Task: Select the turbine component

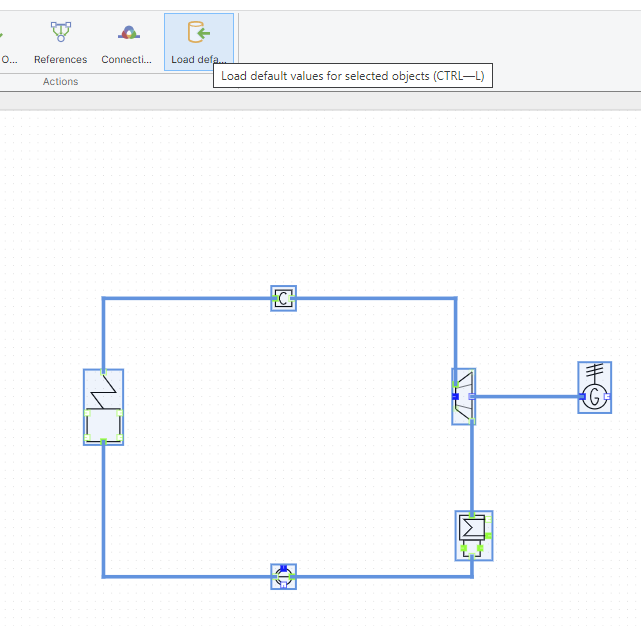Action: [464, 397]
